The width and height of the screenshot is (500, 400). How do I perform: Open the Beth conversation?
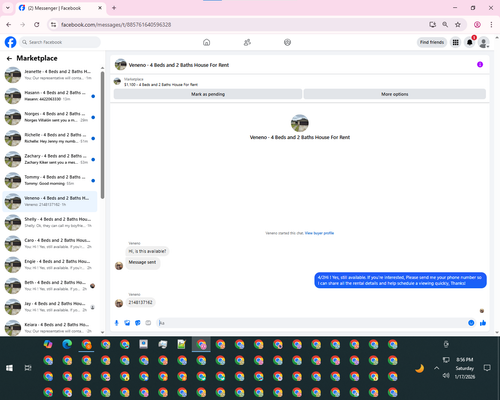(x=50, y=286)
